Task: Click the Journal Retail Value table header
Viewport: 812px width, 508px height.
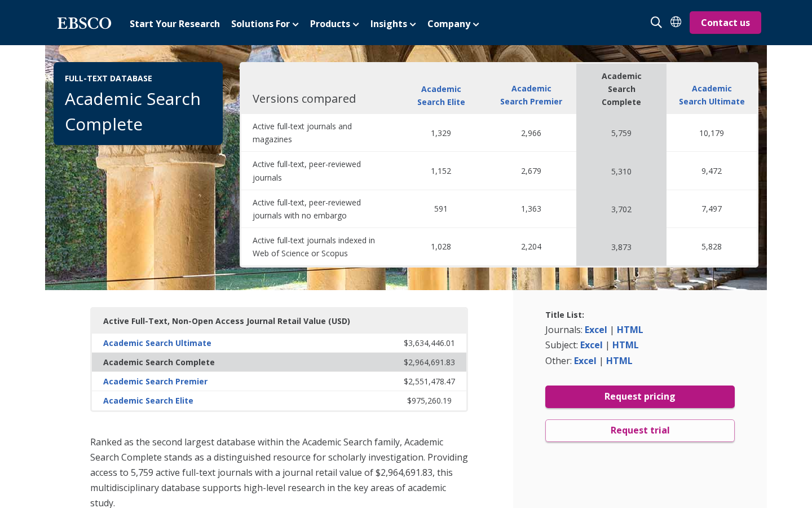Action: click(x=227, y=321)
